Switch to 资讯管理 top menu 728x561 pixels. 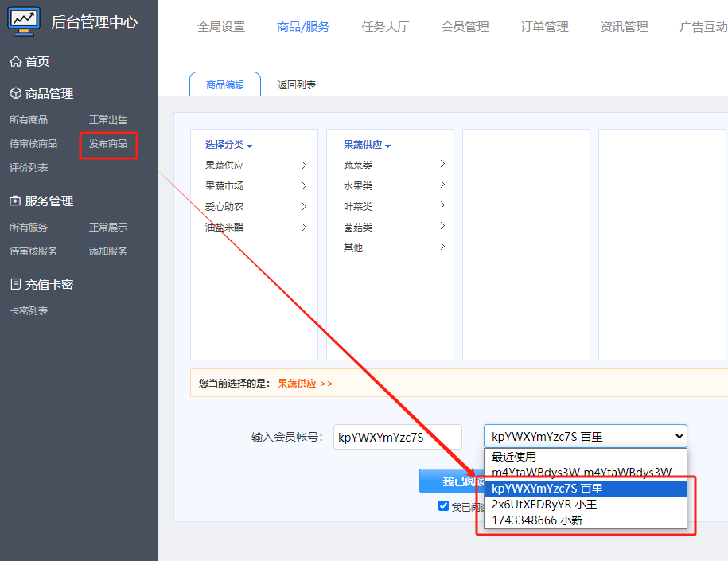pos(624,27)
